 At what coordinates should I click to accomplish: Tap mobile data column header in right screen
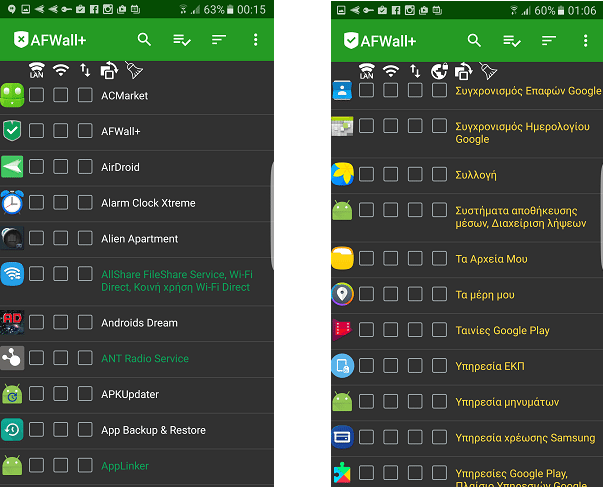coord(415,71)
